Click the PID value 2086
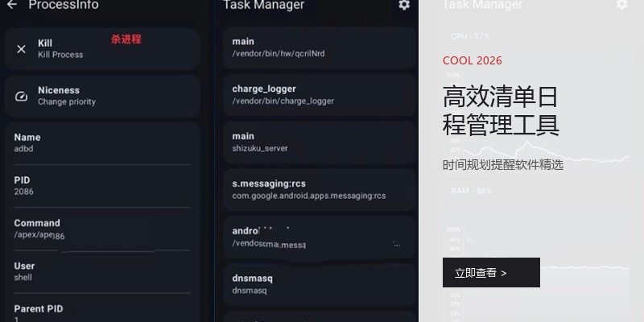644x322 pixels. tap(24, 192)
